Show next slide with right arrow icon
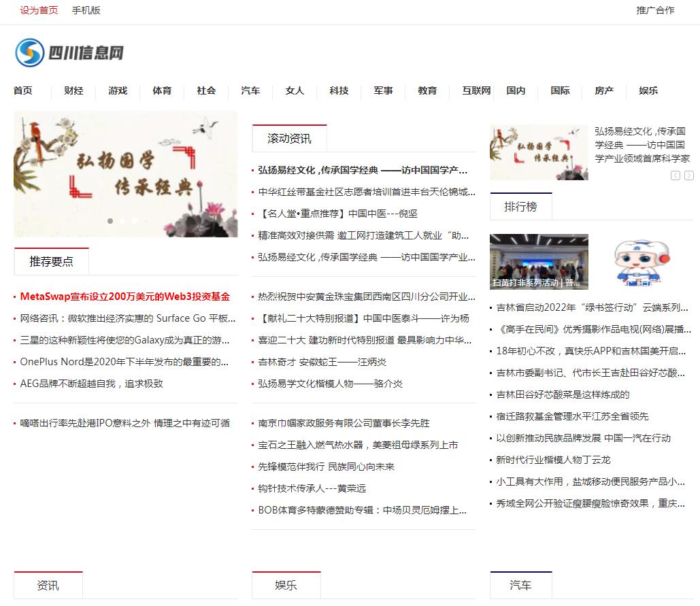This screenshot has height=606, width=700. (689, 175)
